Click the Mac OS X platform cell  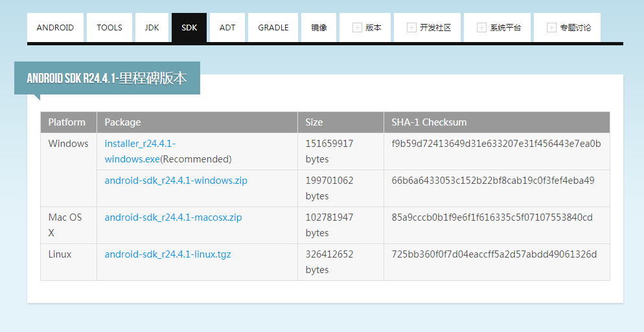(x=69, y=225)
